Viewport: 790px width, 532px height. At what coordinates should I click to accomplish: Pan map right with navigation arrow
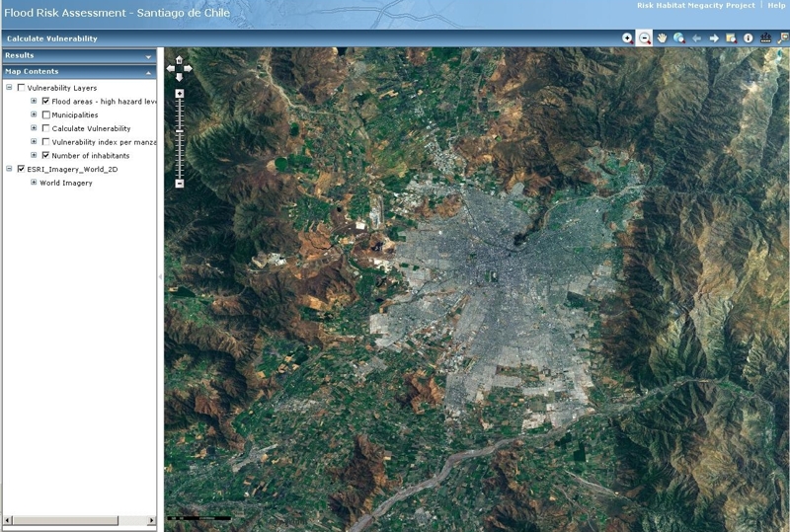[189, 68]
